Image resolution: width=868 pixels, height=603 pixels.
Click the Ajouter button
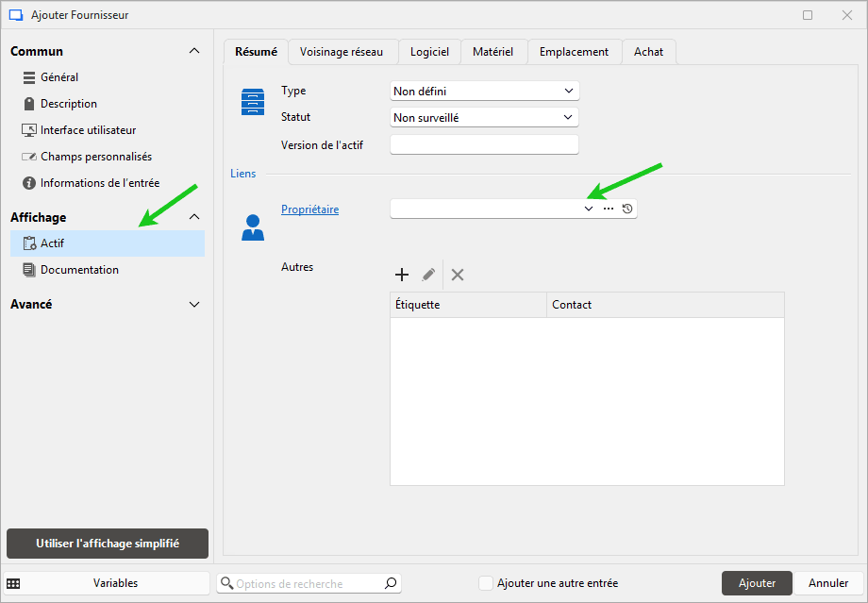[757, 583]
